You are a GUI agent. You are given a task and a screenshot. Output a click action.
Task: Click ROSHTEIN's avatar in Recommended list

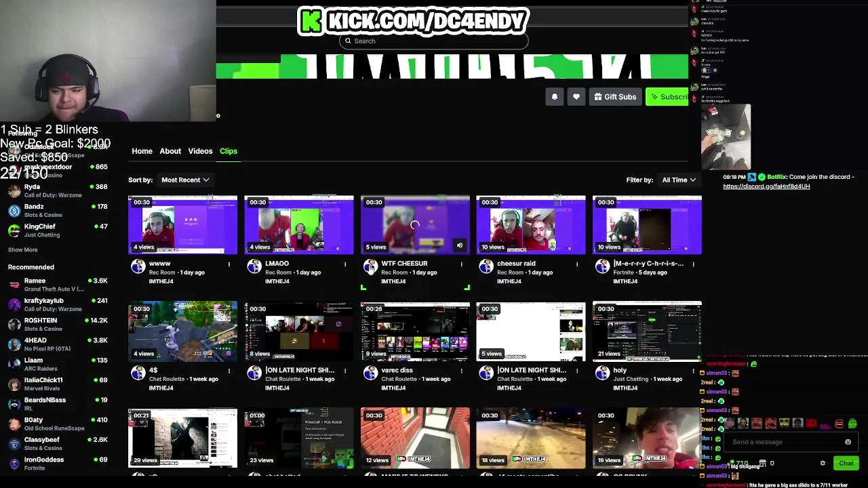14,325
